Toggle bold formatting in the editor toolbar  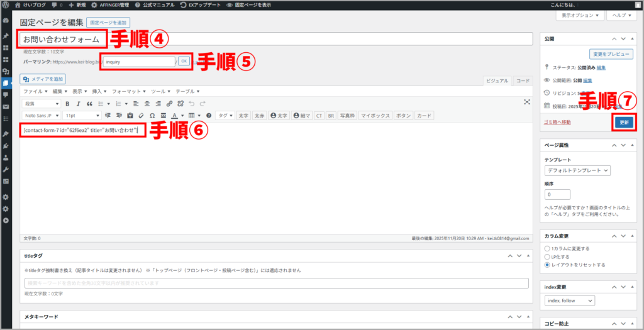(67, 104)
